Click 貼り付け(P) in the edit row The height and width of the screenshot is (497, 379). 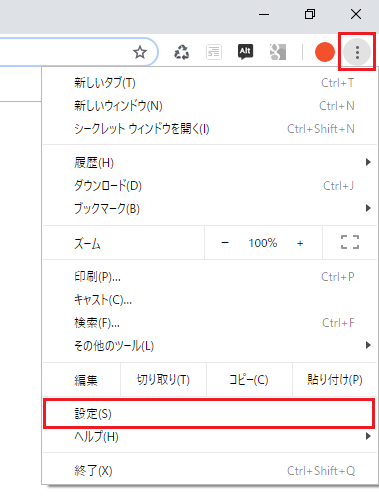[335, 380]
